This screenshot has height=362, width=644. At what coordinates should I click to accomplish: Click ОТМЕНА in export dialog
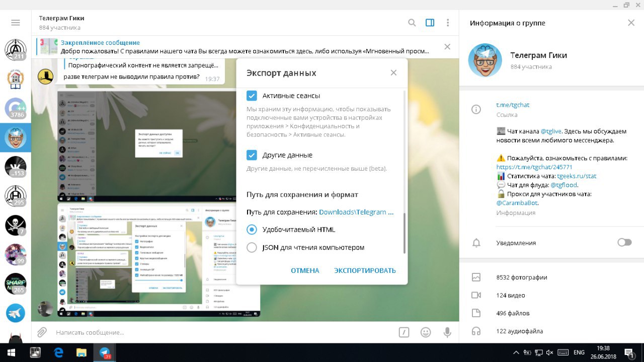[x=305, y=270]
